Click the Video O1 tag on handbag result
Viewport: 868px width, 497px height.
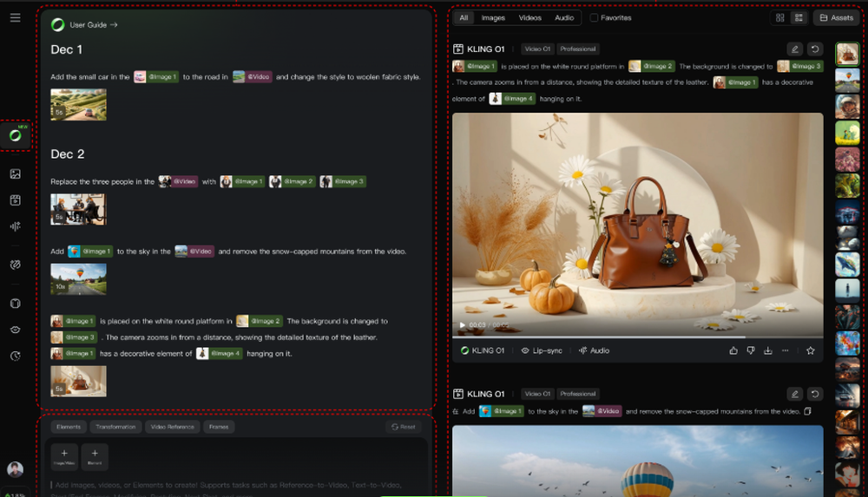tap(537, 49)
